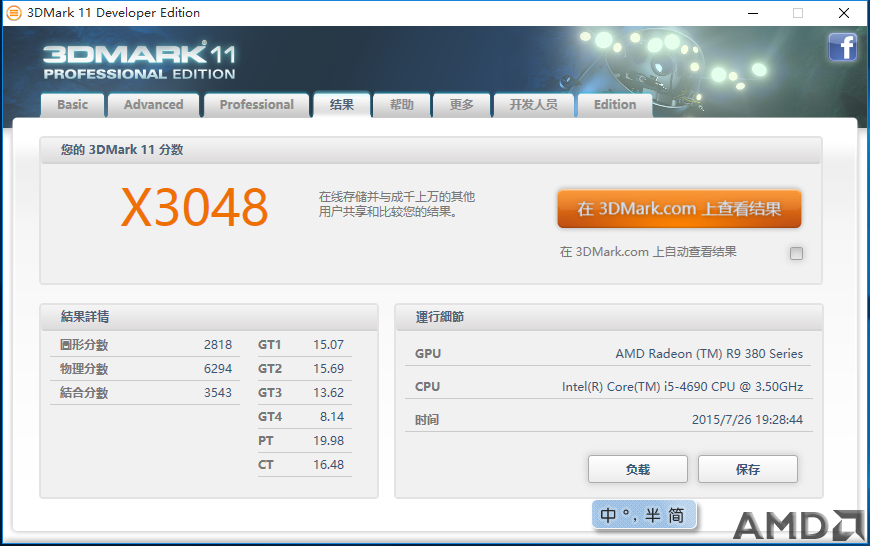This screenshot has width=870, height=546.
Task: Click the X3048 score value
Action: 194,208
